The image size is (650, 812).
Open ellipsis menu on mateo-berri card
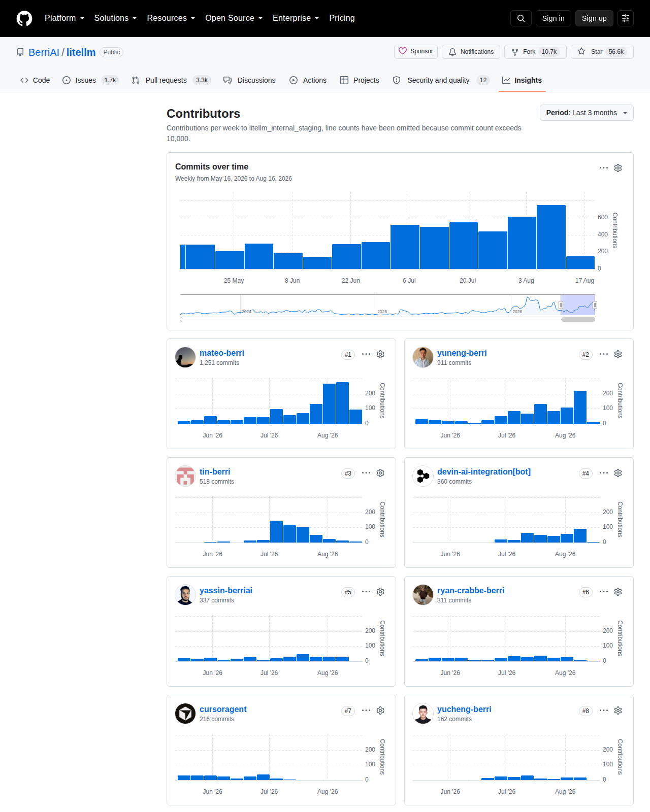366,354
